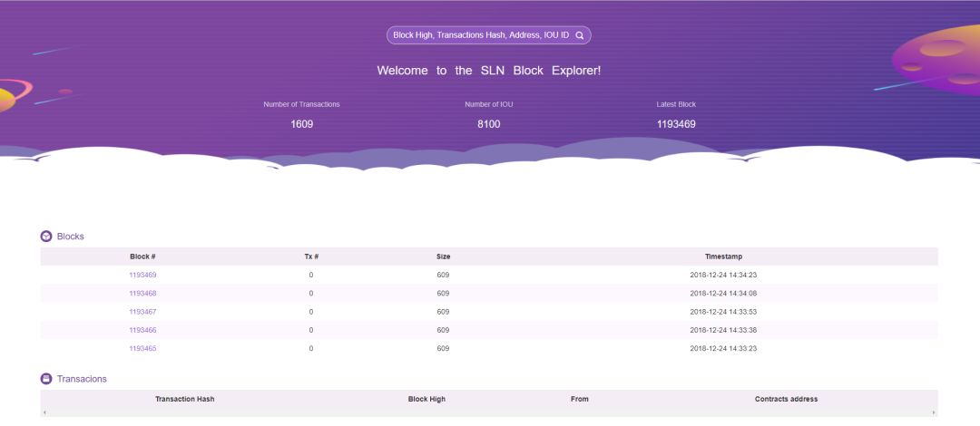Open block 1193468 link
Image resolution: width=980 pixels, height=426 pixels.
click(142, 294)
